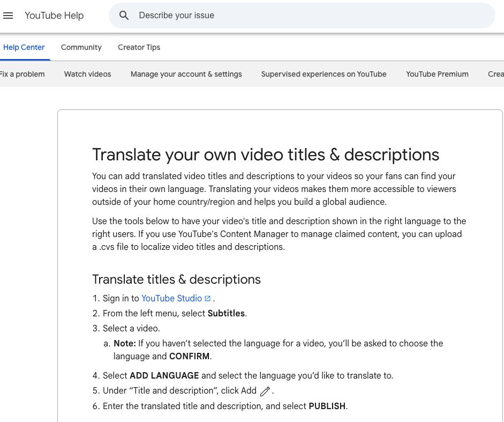This screenshot has width=504, height=422.
Task: Switch to the Help Center tab
Action: click(24, 47)
